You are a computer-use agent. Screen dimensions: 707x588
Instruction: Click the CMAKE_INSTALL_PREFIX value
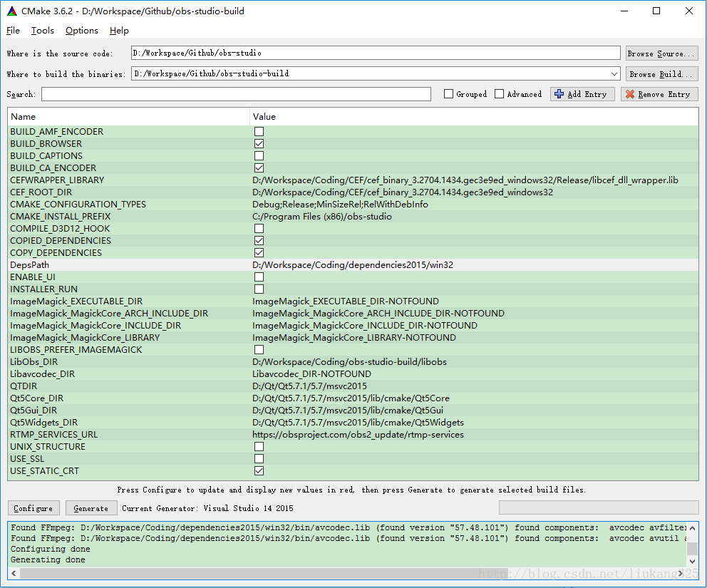(x=322, y=217)
